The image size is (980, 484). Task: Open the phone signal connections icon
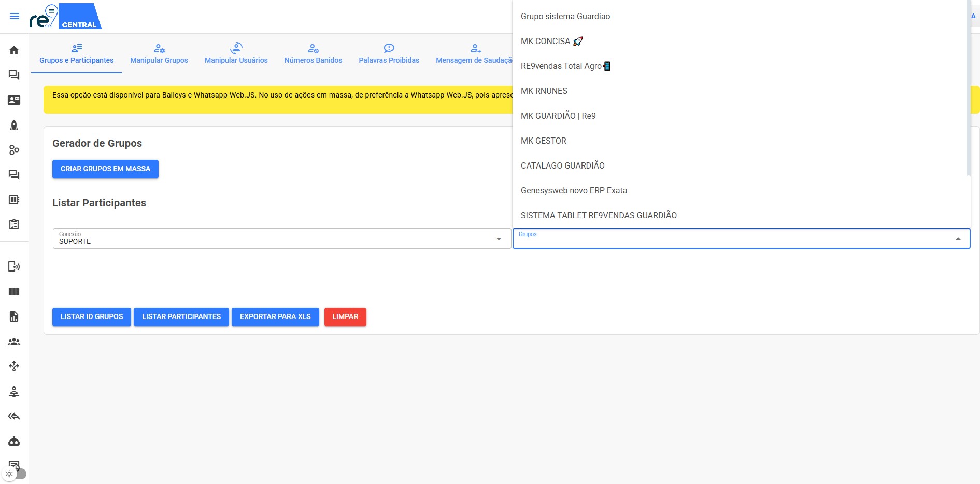(x=14, y=267)
